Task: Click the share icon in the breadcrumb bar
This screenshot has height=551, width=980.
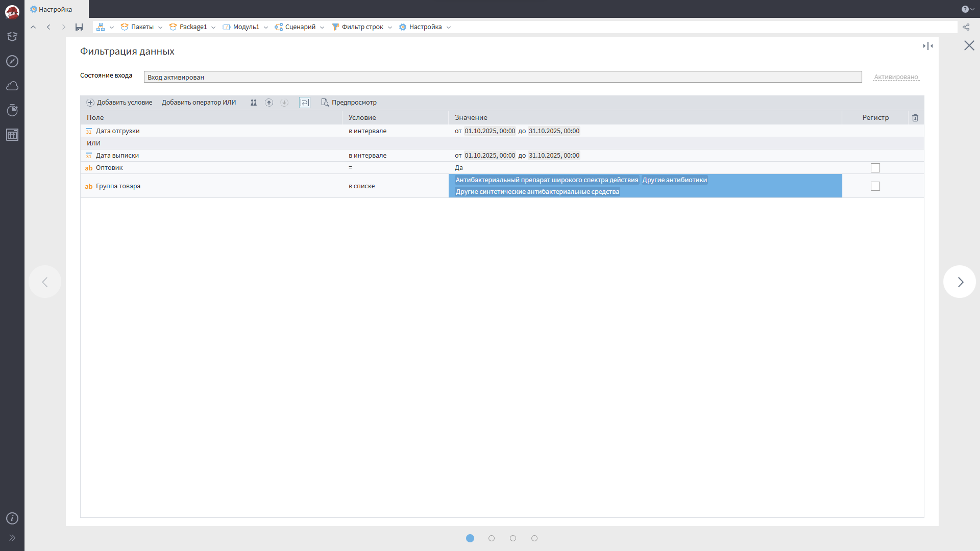Action: [x=966, y=27]
